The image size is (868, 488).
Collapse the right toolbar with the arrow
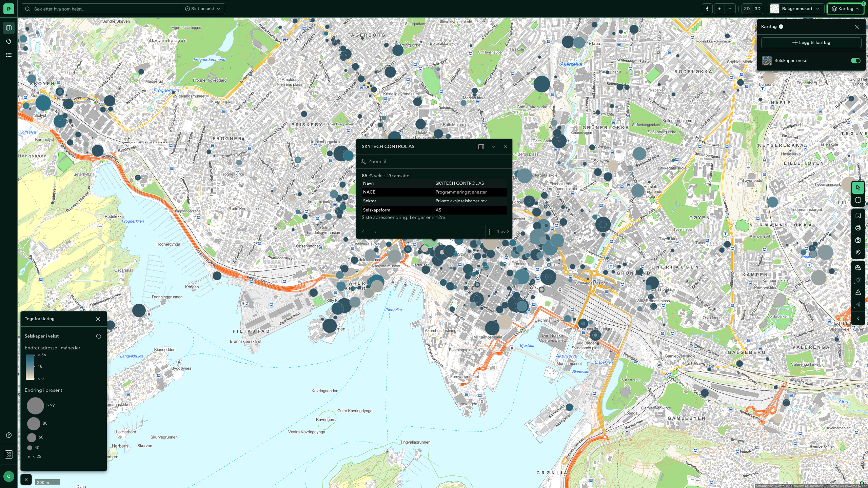[x=858, y=318]
